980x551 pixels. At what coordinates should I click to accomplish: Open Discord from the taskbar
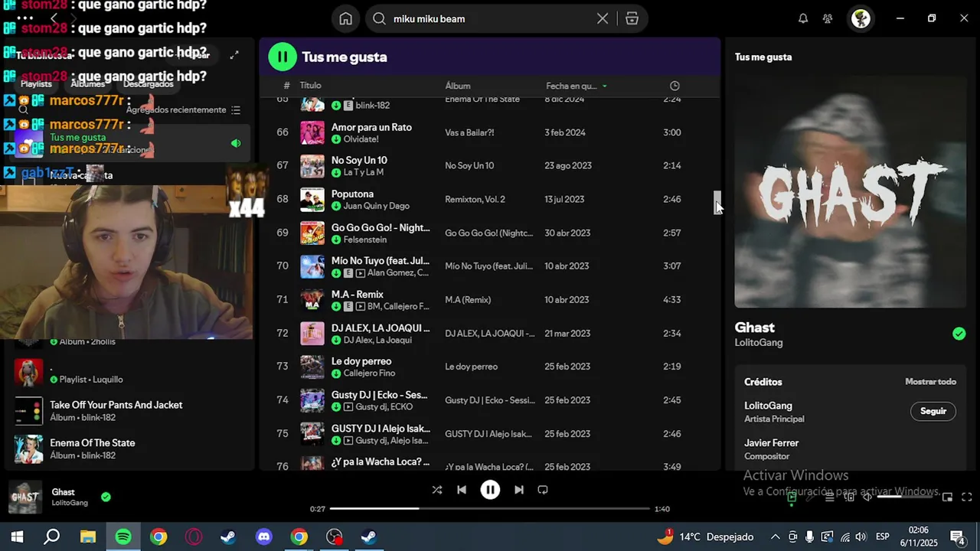pos(263,536)
